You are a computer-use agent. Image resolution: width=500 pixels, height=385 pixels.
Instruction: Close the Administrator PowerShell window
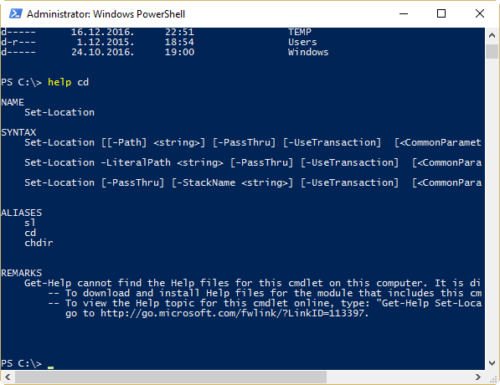pyautogui.click(x=480, y=14)
